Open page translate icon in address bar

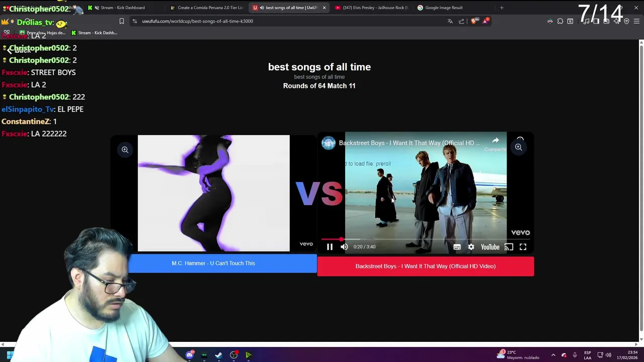pos(450,21)
